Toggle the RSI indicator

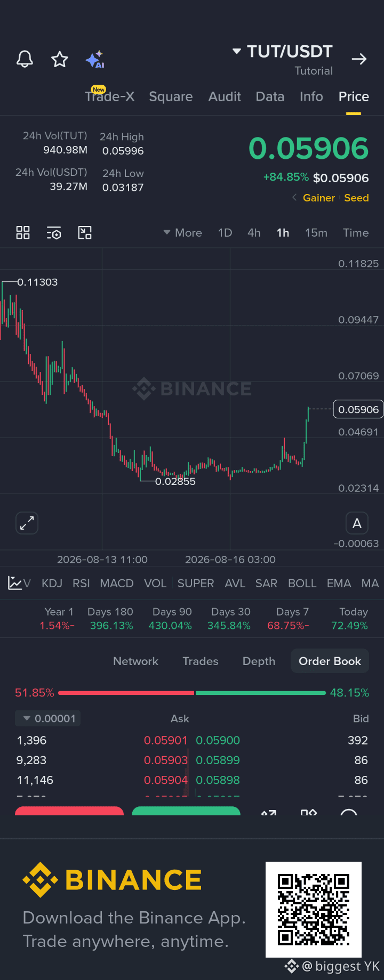click(81, 584)
